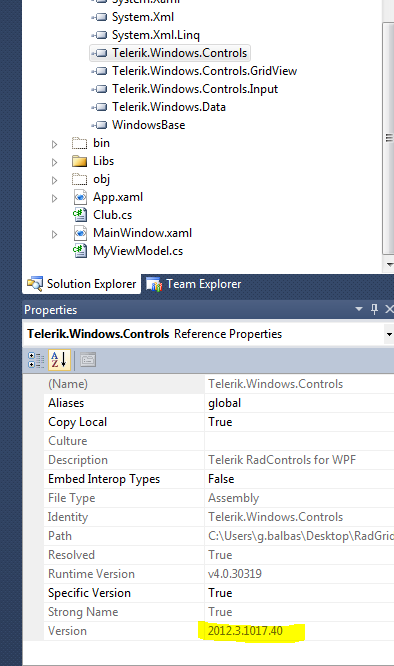Click the Telerik.Windows.Controls reference icon
The image size is (394, 666).
point(100,53)
